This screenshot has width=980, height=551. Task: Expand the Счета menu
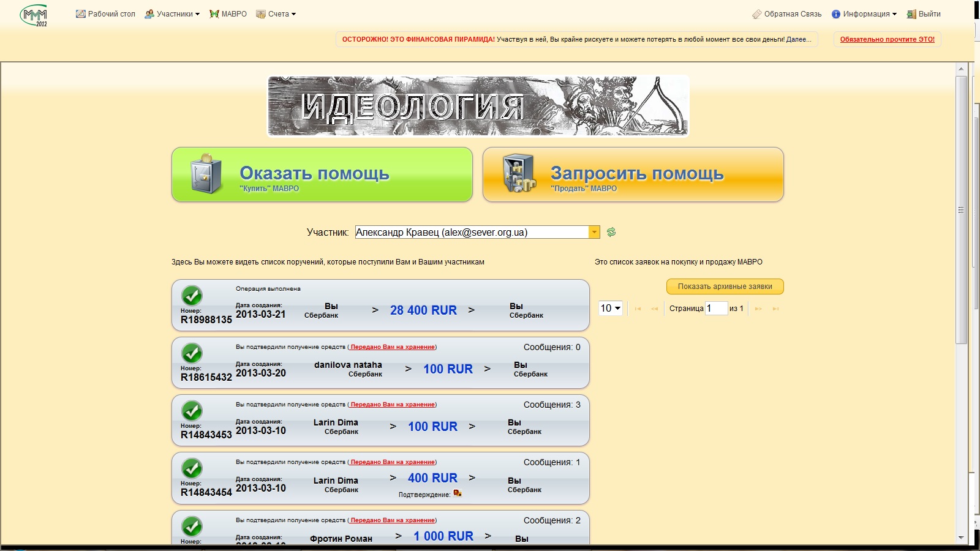tap(276, 13)
